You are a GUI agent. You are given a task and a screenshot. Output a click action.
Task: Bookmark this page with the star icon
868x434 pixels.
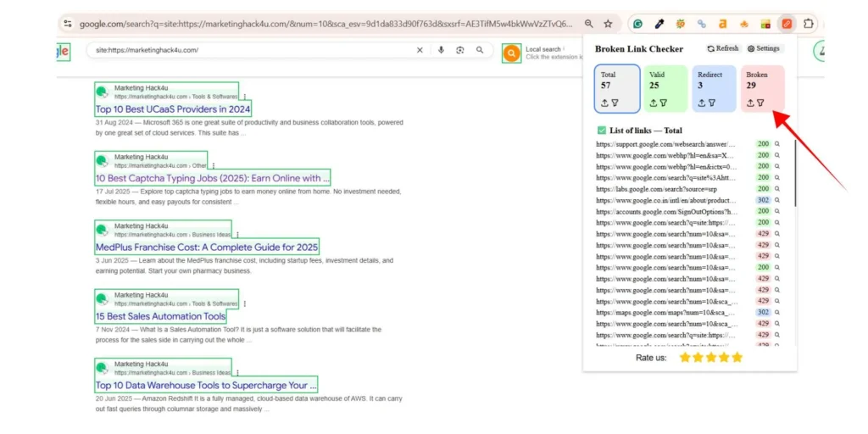click(608, 24)
